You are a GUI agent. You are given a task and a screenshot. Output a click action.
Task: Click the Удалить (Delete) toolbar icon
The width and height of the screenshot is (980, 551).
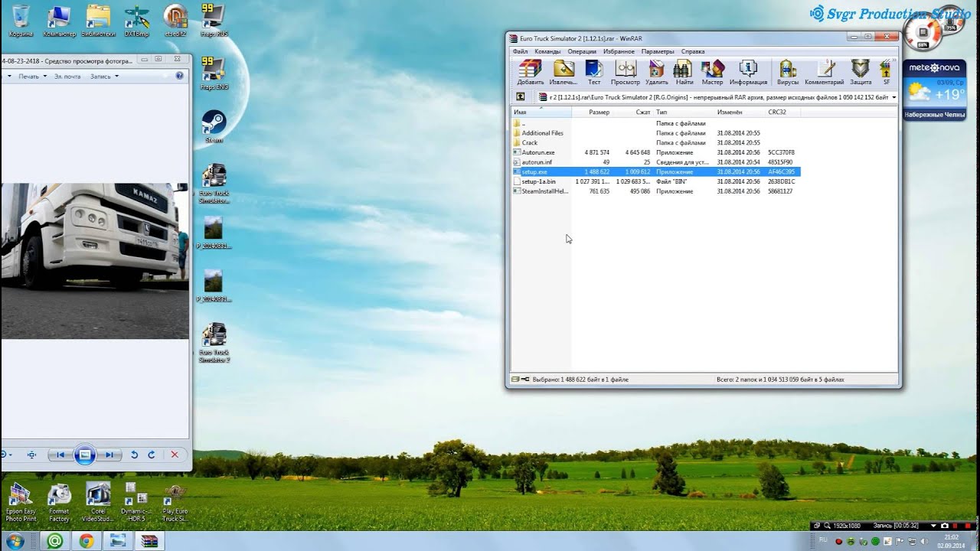tap(657, 72)
